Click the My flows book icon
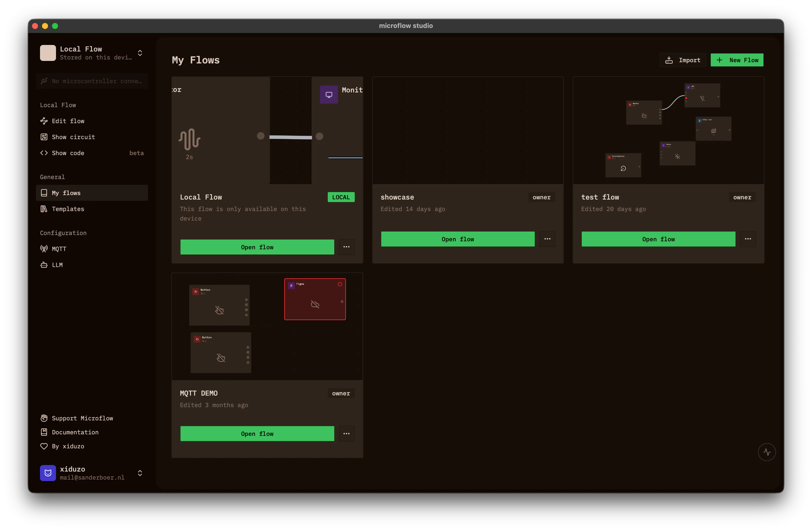Viewport: 812px width, 530px height. 44,193
